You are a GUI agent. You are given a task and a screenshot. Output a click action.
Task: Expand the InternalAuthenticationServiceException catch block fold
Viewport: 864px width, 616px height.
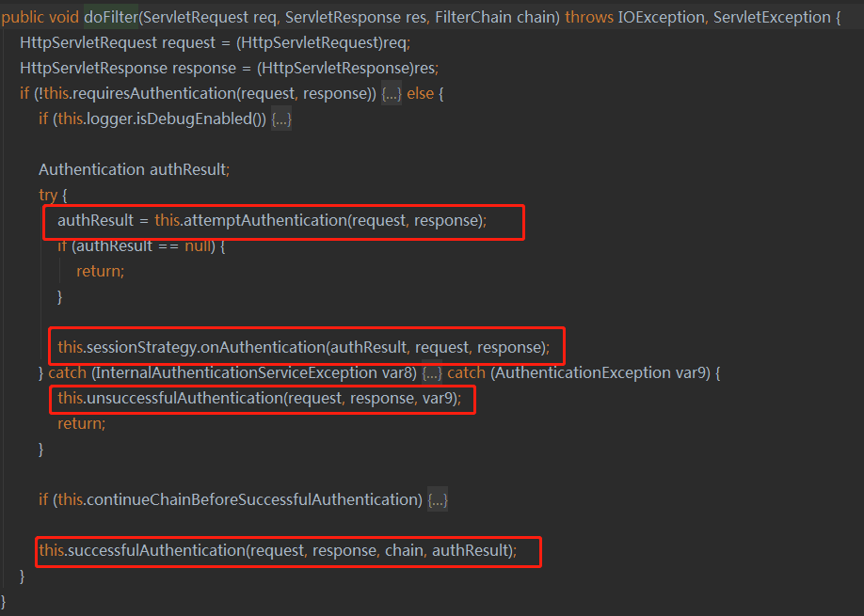pyautogui.click(x=433, y=372)
